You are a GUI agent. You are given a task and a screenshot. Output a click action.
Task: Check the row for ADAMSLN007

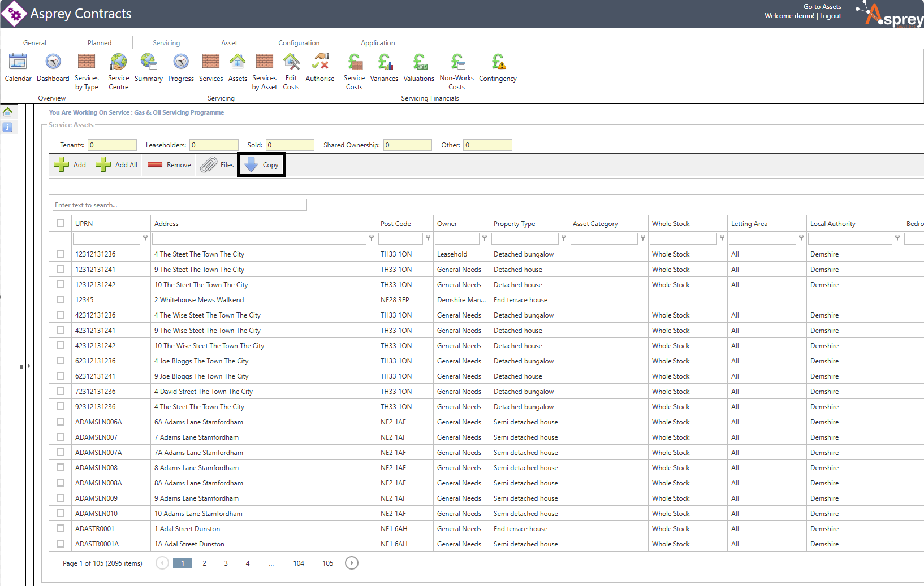coord(61,437)
